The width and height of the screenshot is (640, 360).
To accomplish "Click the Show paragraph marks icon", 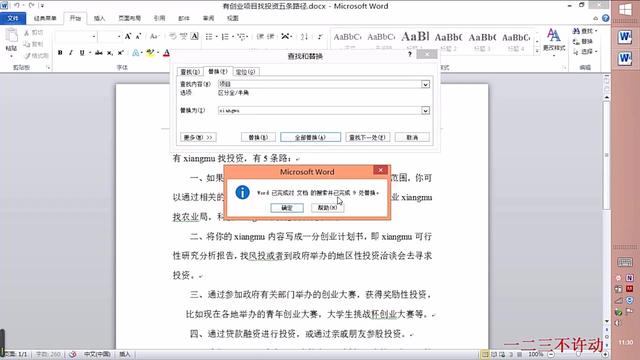I will (x=320, y=37).
